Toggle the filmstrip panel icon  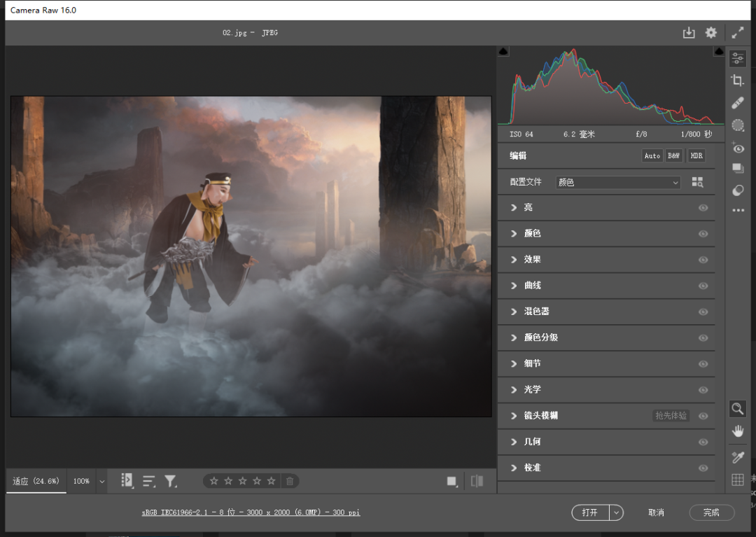127,480
